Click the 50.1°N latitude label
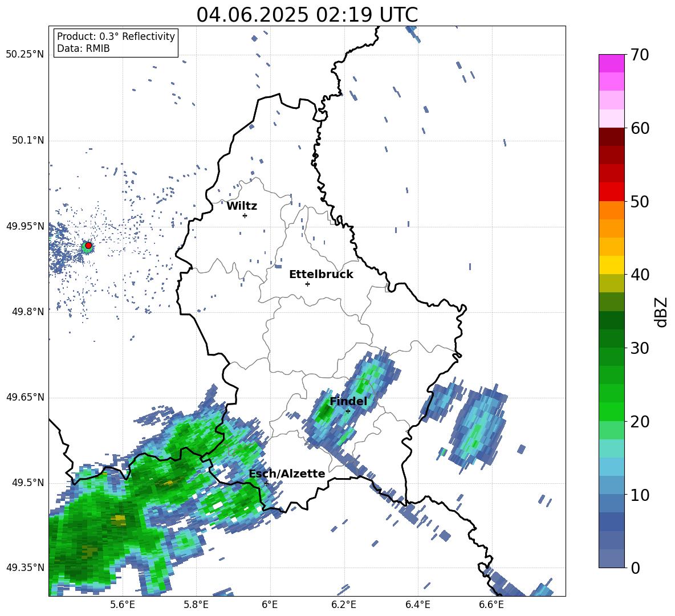675x616 pixels. coord(27,140)
